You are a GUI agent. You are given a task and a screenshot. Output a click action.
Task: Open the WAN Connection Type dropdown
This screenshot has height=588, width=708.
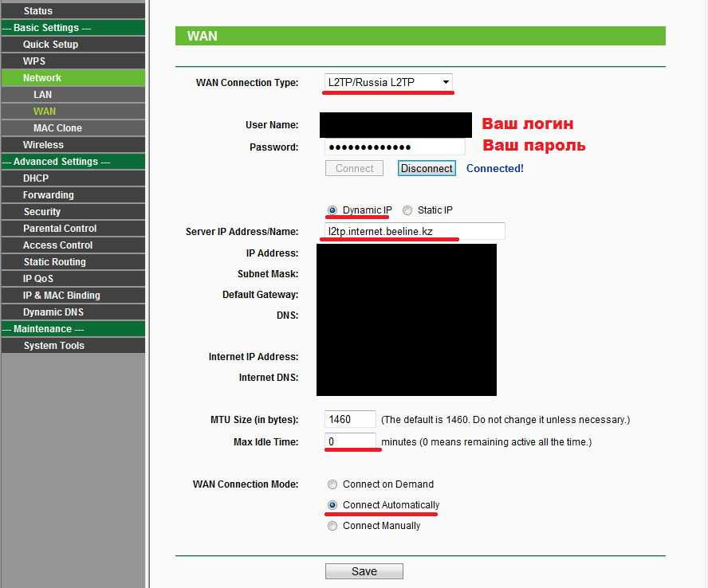(387, 82)
